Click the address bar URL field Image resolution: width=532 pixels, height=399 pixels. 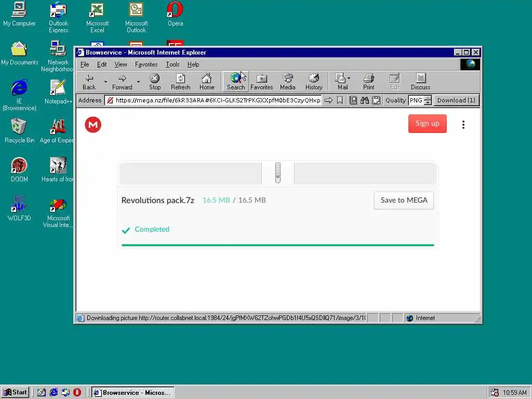(213, 100)
